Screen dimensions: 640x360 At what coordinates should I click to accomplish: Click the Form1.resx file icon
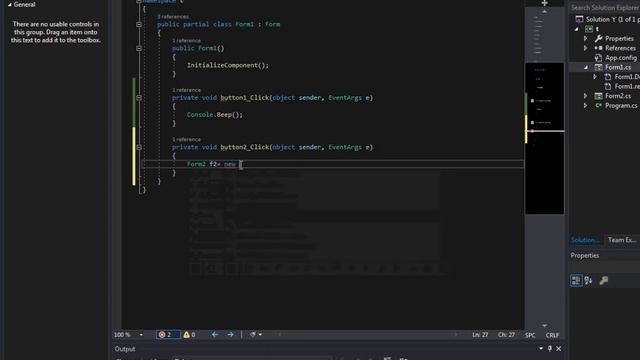(608, 86)
